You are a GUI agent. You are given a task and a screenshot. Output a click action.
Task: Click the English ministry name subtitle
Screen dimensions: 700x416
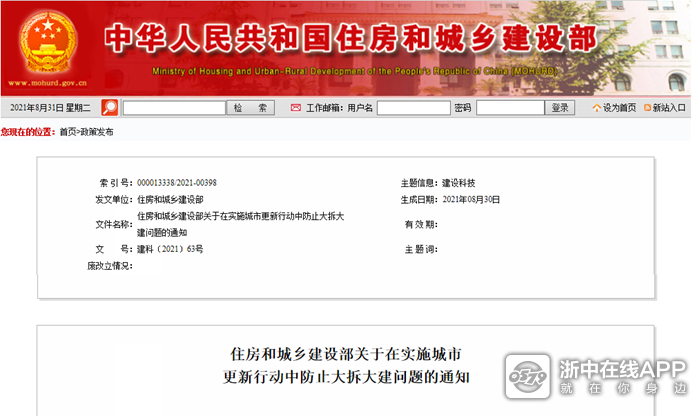pos(354,71)
